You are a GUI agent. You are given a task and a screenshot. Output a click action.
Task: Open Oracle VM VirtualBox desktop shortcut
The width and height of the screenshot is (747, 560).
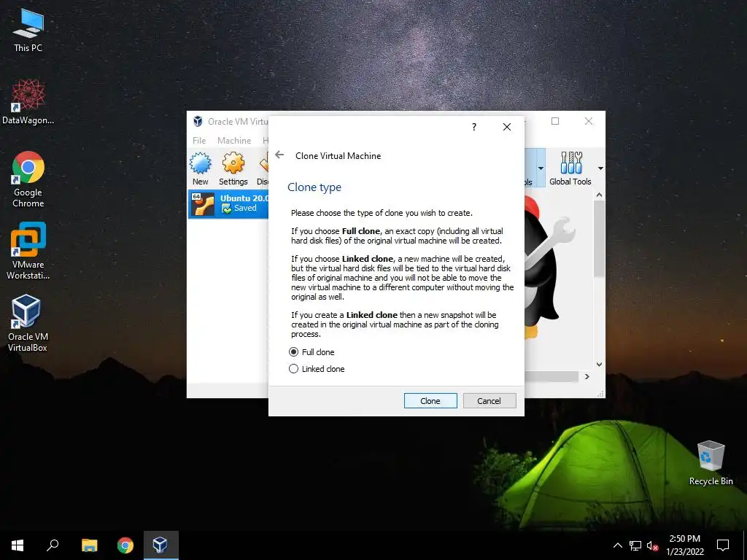tap(28, 323)
